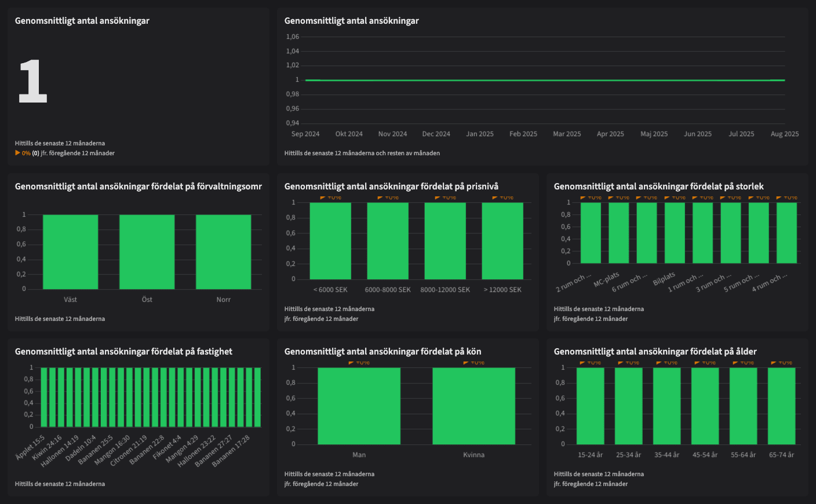Click the Aug 2025 axis label
Screen dimensions: 816x504
coord(784,134)
